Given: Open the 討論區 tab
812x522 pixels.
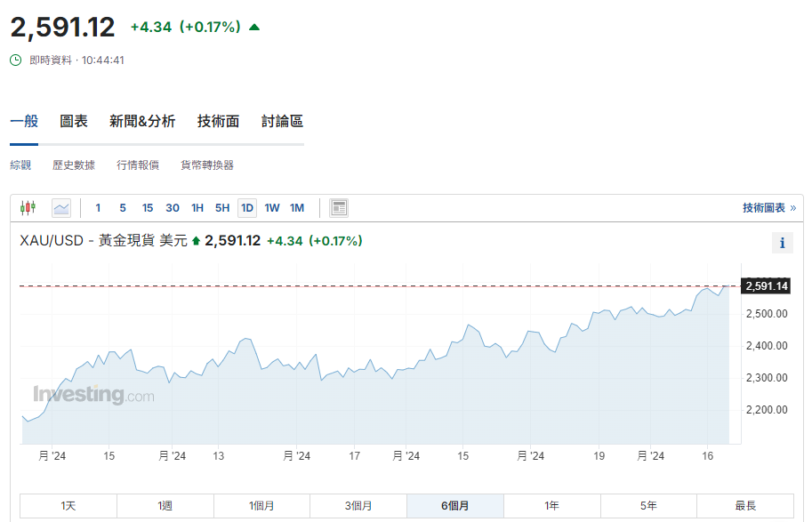Looking at the screenshot, I should (281, 120).
